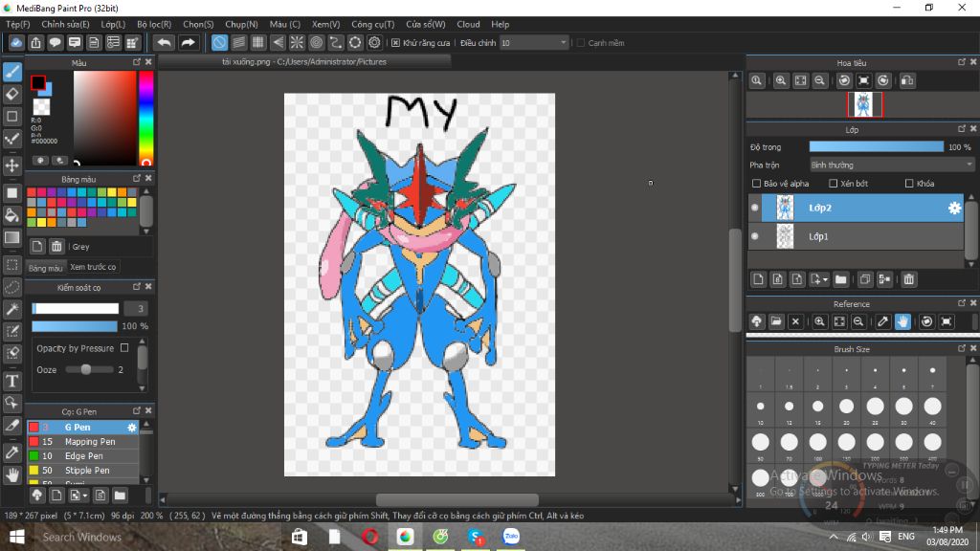This screenshot has height=551, width=980.
Task: Hide the Lớp1 layer visibility
Action: point(755,236)
